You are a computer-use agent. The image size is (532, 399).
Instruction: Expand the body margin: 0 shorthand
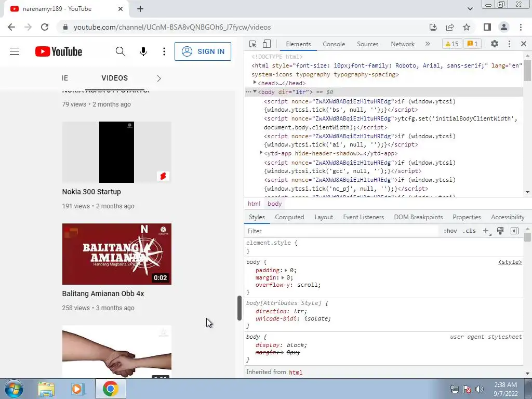click(283, 277)
